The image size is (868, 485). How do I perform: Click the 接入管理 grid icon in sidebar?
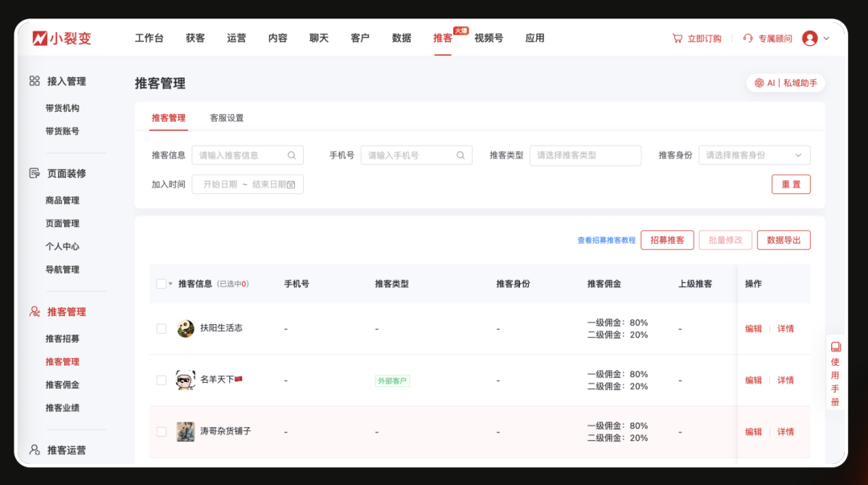[34, 80]
